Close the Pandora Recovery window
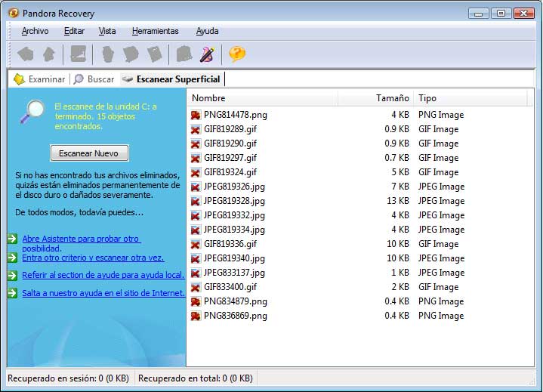 tap(524, 14)
